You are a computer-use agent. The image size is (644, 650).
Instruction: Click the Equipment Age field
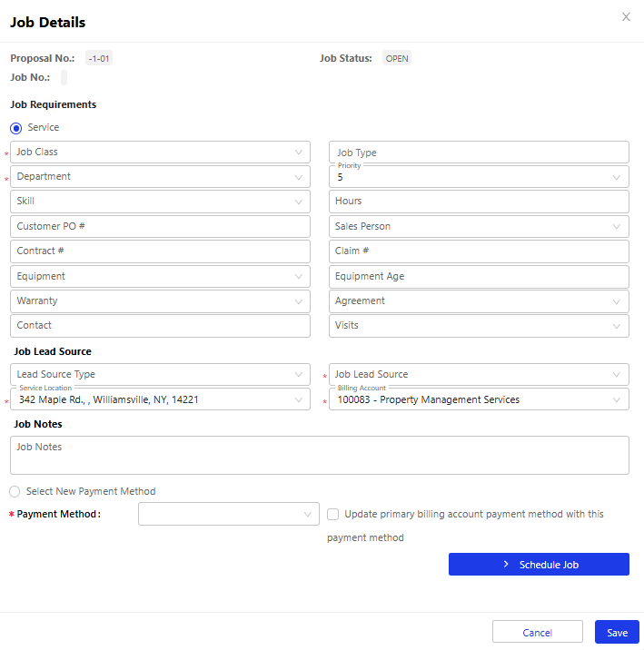point(479,277)
